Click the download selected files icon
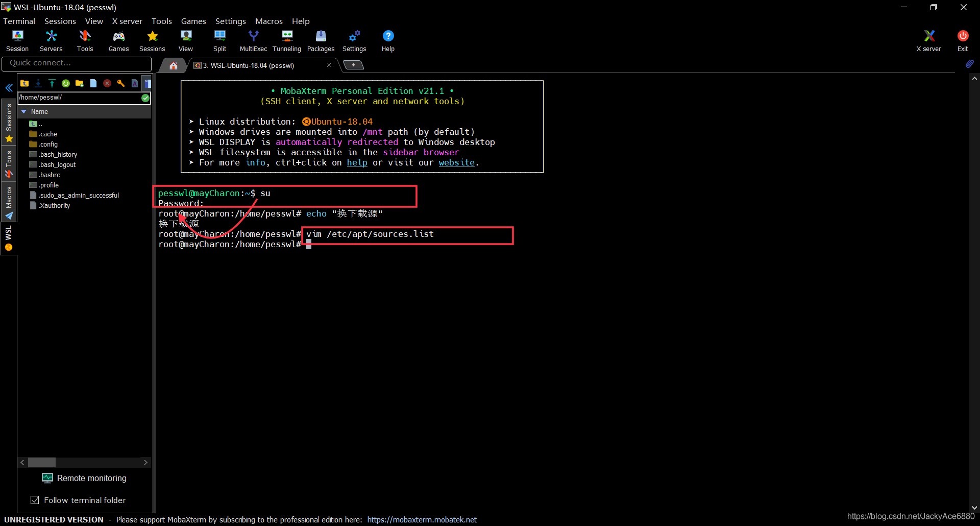 pyautogui.click(x=38, y=83)
